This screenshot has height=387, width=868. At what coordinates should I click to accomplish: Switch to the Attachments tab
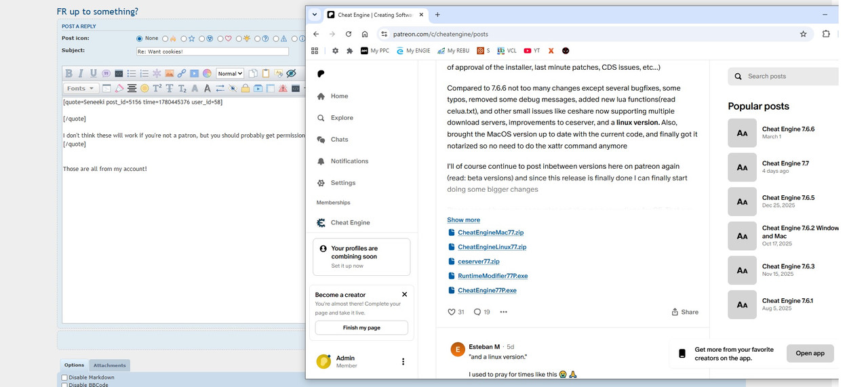click(x=109, y=365)
